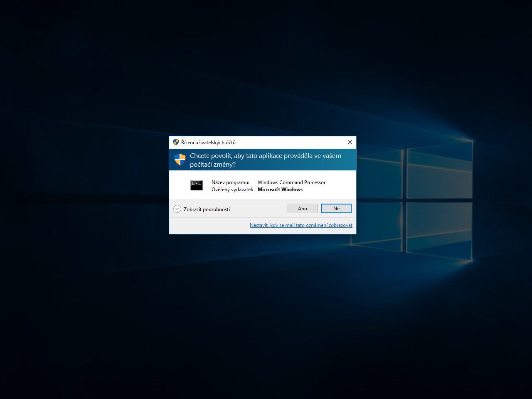Viewport: 532px width, 399px height.
Task: Click the Ano button to allow changes
Action: click(x=303, y=209)
